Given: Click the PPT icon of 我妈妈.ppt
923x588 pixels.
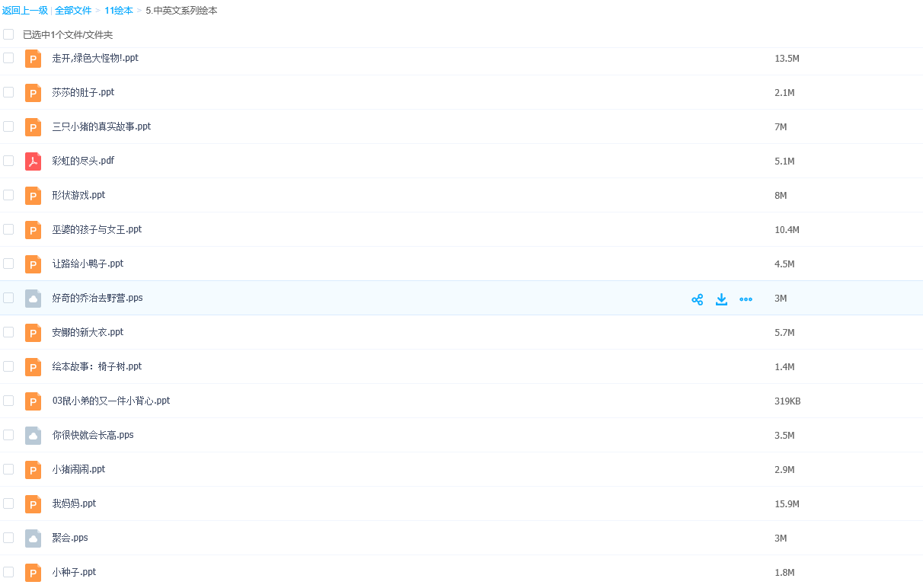Looking at the screenshot, I should [33, 504].
